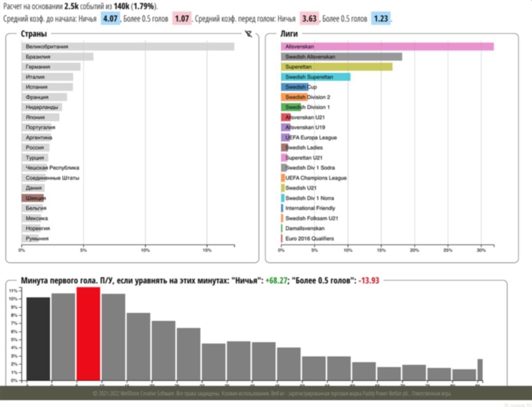Open the Ответственная игра footer link
The width and height of the screenshot is (532, 407).
tap(432, 394)
